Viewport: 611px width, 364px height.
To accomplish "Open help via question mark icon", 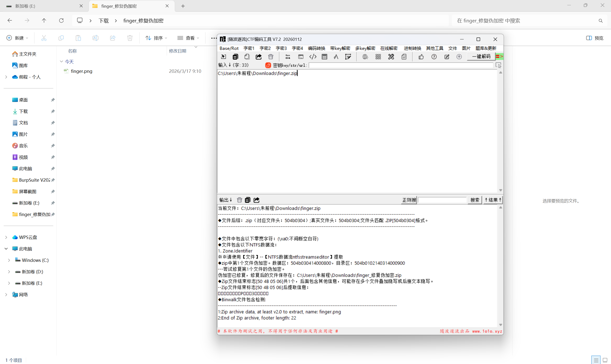I will [x=434, y=57].
